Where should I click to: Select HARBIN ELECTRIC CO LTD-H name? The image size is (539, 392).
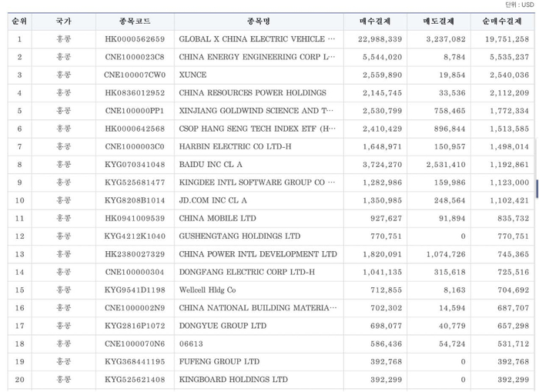(235, 146)
